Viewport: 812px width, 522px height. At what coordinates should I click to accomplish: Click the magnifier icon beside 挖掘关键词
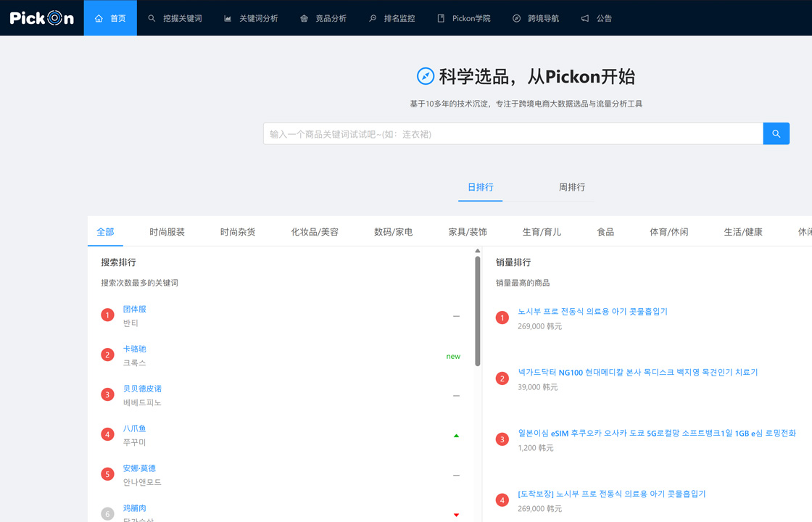(152, 19)
